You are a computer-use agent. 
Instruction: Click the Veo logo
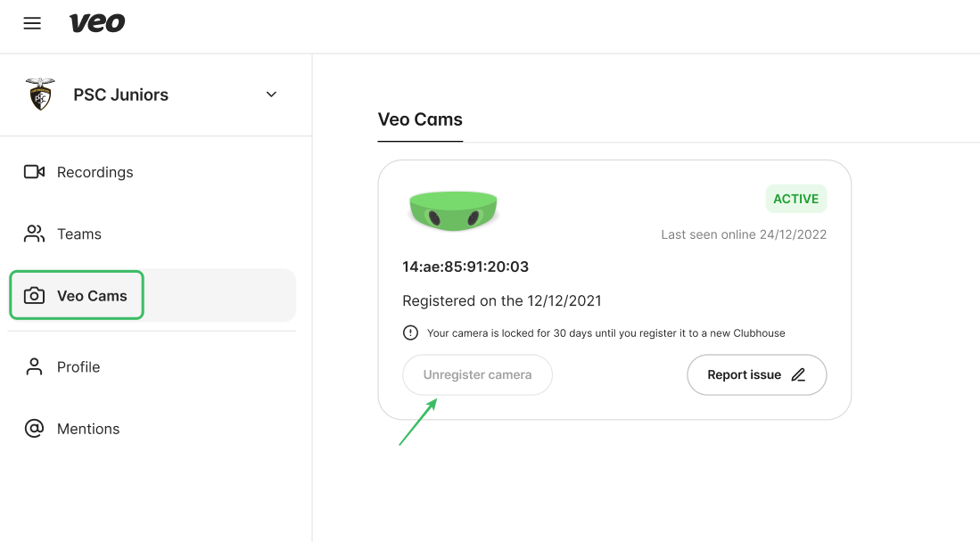[x=97, y=23]
